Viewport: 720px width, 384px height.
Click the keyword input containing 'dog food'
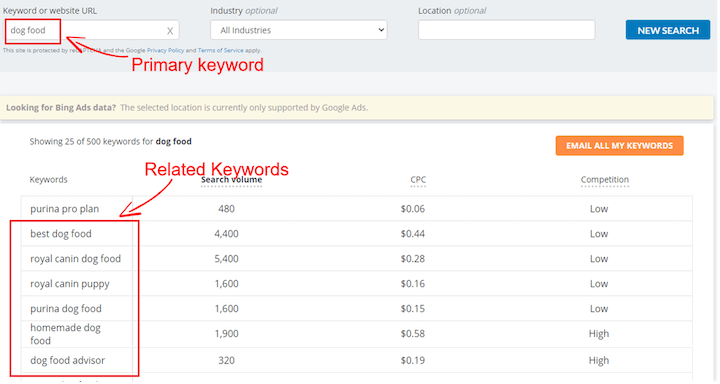92,30
